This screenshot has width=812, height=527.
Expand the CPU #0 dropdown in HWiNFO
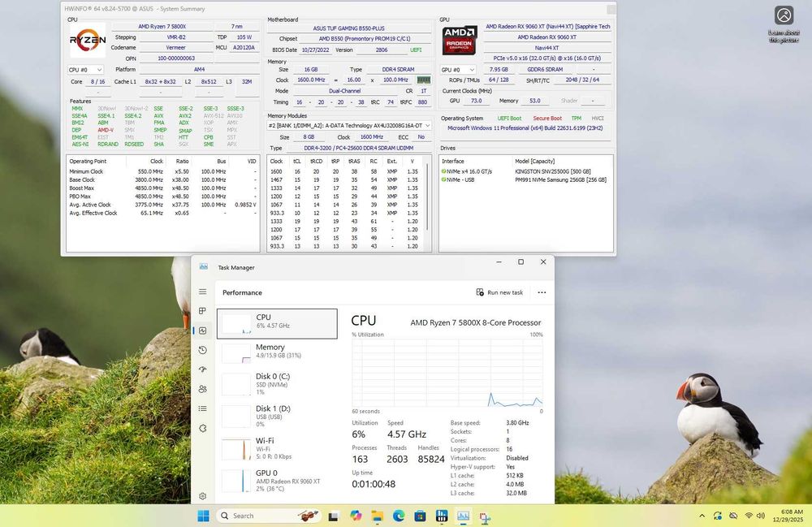tap(85, 69)
